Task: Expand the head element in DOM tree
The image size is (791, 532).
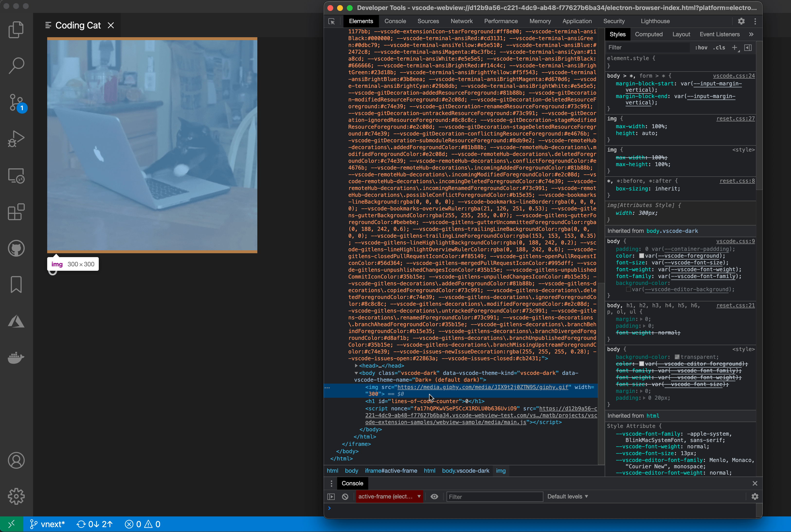Action: tap(357, 365)
